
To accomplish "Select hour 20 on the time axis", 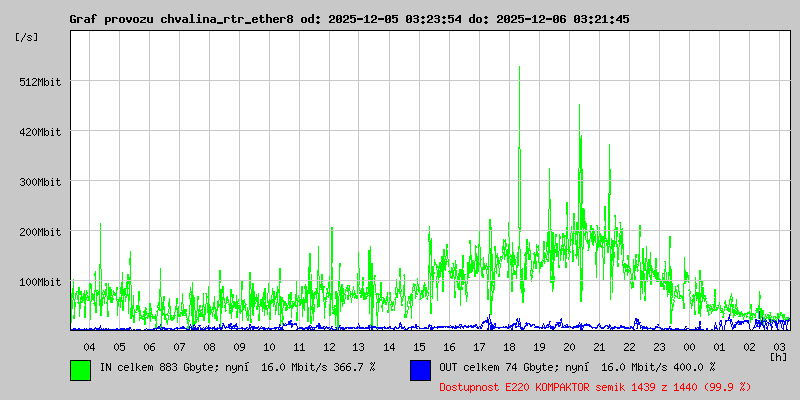I will [x=569, y=346].
